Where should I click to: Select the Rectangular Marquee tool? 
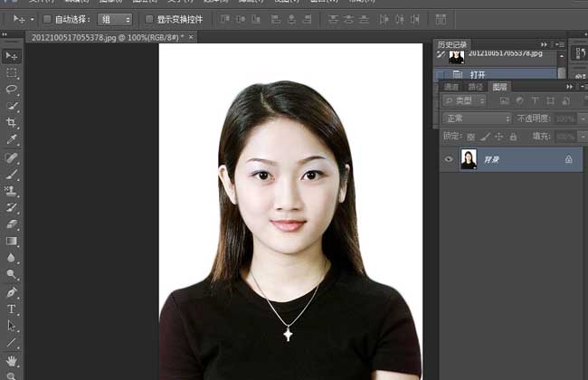pos(12,72)
